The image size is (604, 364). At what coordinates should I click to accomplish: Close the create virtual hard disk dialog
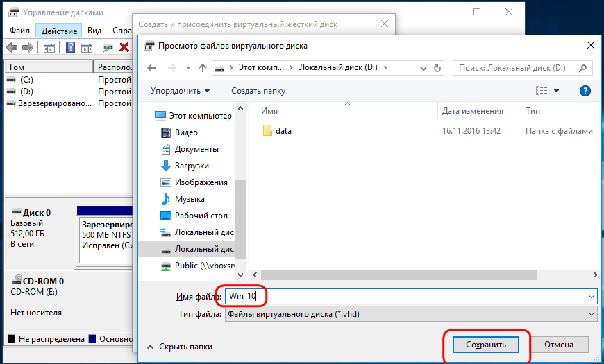385,24
